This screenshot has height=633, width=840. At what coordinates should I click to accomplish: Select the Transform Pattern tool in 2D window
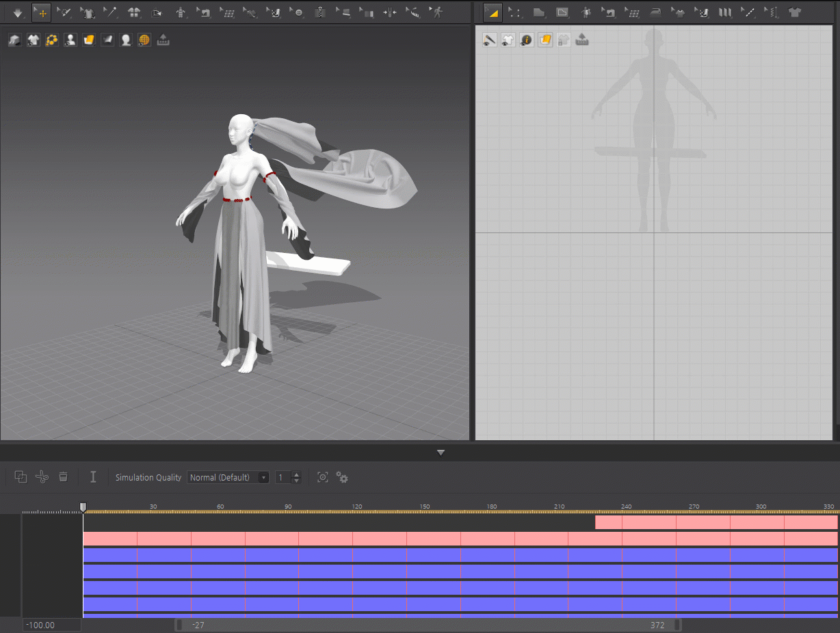click(493, 12)
